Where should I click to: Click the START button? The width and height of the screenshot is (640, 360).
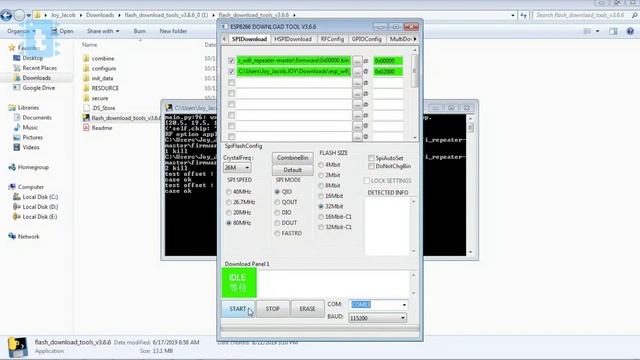238,309
